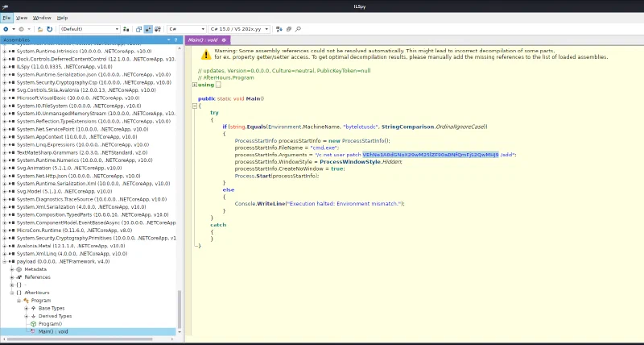Click the pin icon on the Main() : void tab
This screenshot has width=644, height=345.
click(224, 39)
